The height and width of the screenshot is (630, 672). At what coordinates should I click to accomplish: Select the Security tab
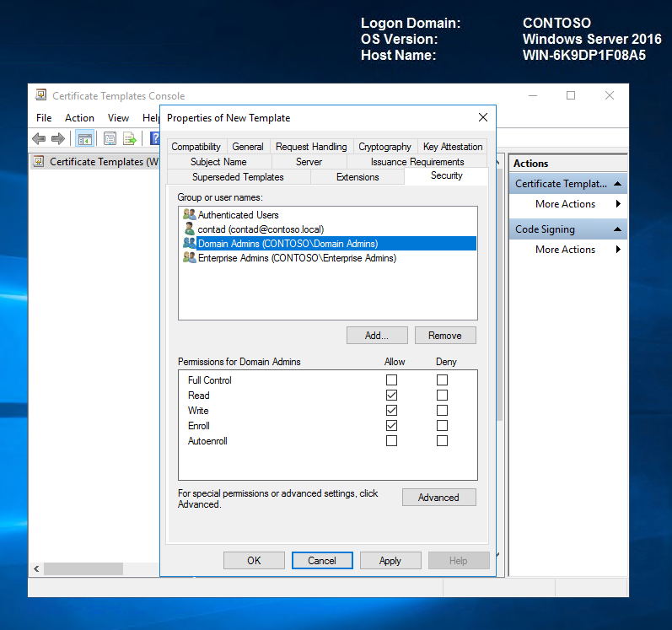(x=446, y=175)
